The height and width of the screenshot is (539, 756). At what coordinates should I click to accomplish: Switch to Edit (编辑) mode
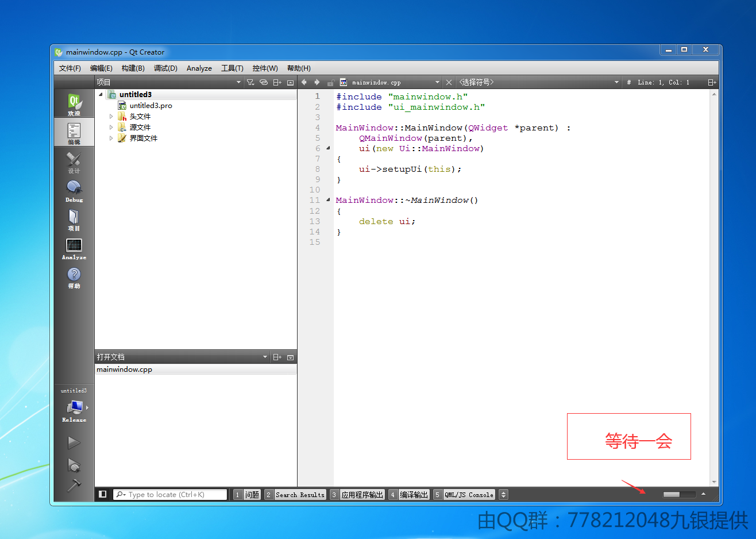74,132
